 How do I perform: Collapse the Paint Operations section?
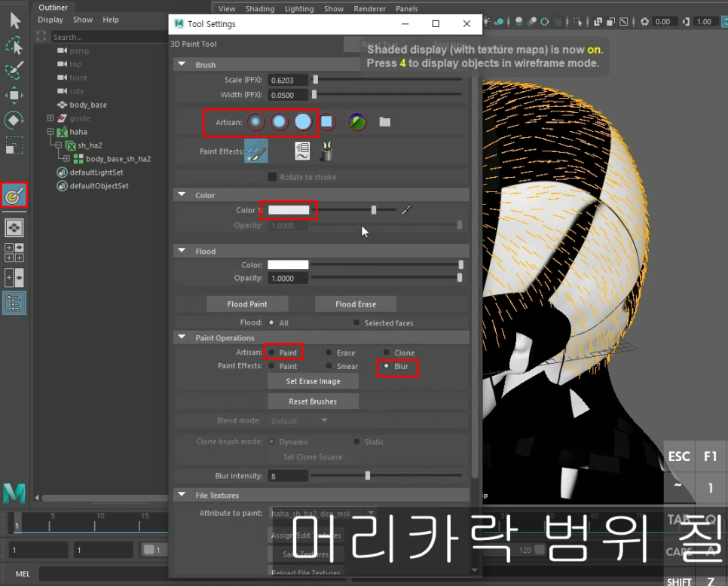click(x=182, y=337)
